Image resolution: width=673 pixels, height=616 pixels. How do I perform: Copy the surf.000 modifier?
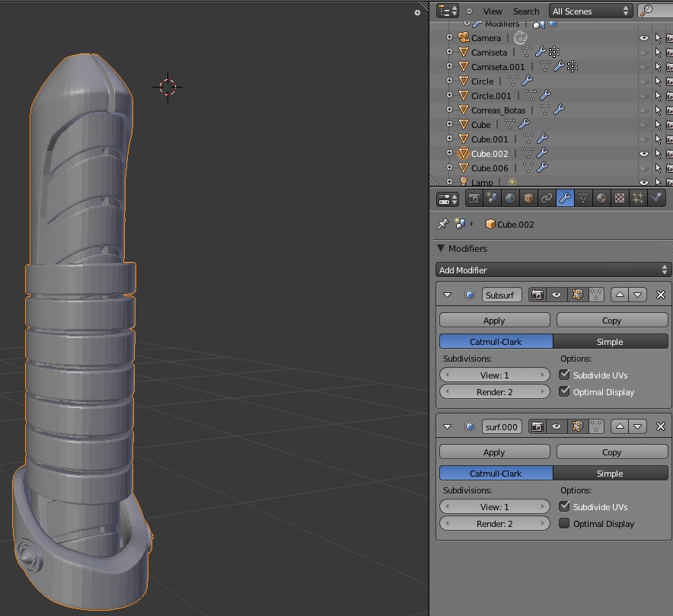pos(612,452)
